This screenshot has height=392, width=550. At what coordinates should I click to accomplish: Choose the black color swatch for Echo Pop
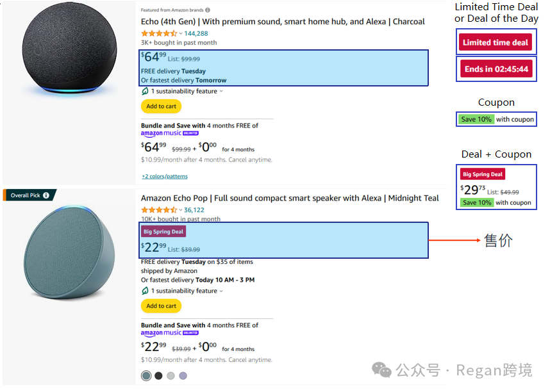[158, 376]
